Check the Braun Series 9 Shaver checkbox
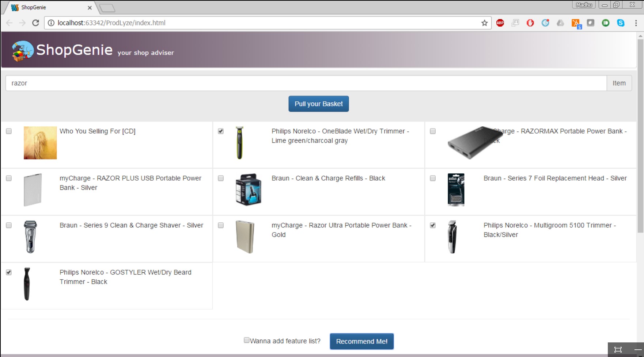Viewport: 644px width, 357px height. tap(8, 225)
